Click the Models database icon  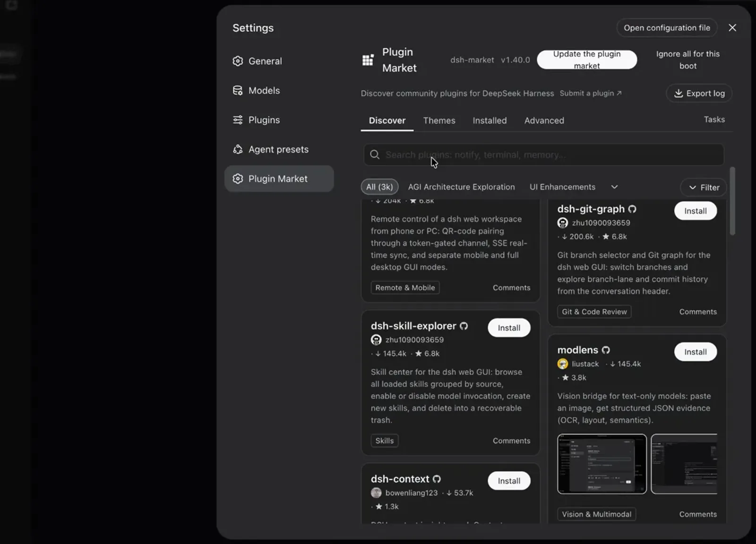pos(238,90)
